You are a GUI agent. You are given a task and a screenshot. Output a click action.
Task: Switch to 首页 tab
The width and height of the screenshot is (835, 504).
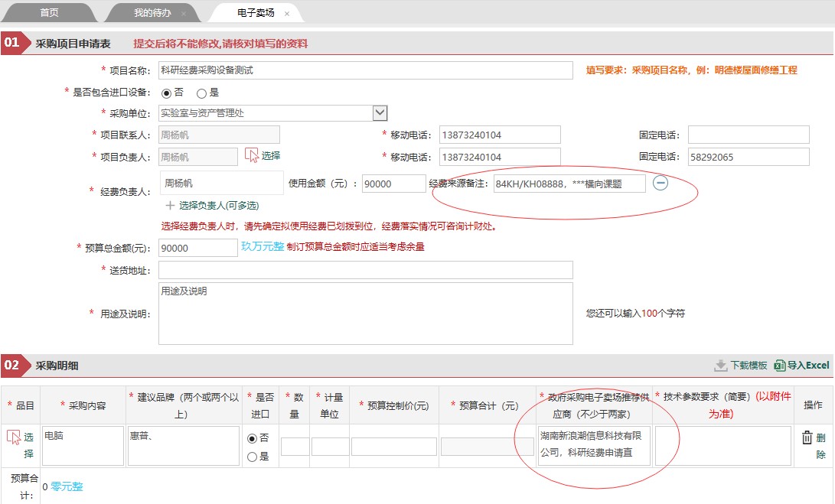click(50, 13)
